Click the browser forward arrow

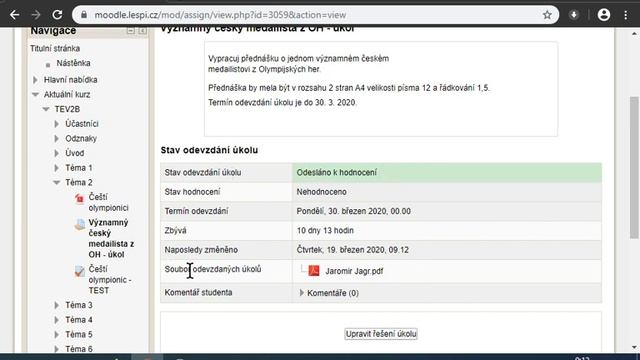(36, 15)
